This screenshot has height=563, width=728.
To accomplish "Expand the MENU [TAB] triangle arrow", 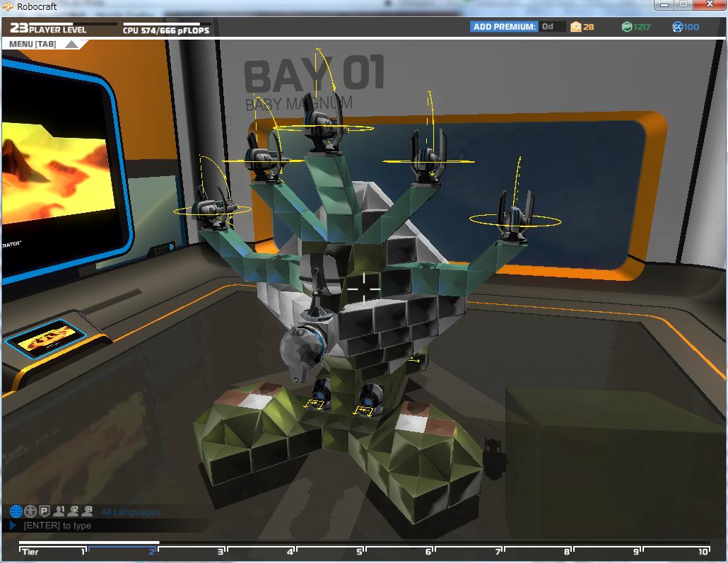I will click(x=72, y=44).
